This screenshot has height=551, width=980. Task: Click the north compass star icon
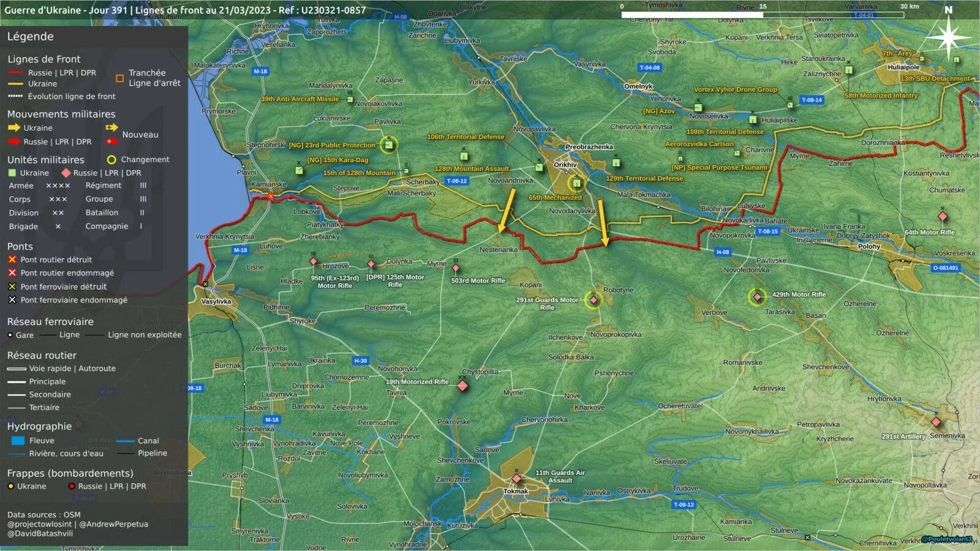[948, 37]
